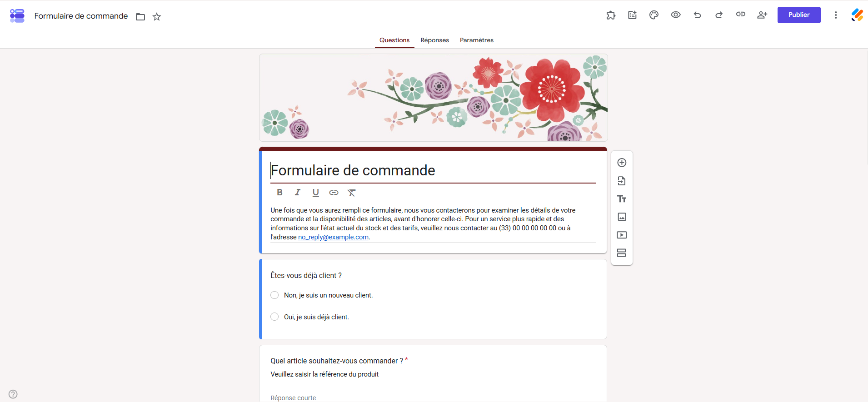The height and width of the screenshot is (402, 868).
Task: Add title and description block
Action: (x=622, y=199)
